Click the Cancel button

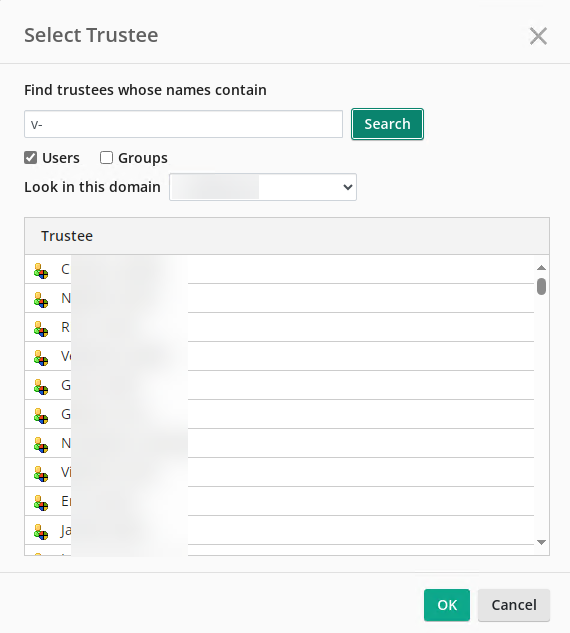(514, 605)
